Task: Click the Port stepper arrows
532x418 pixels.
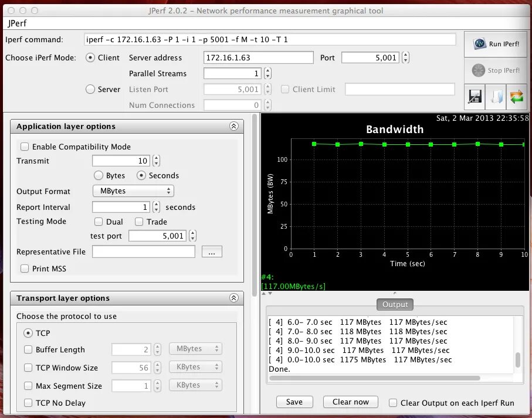Action: [405, 57]
